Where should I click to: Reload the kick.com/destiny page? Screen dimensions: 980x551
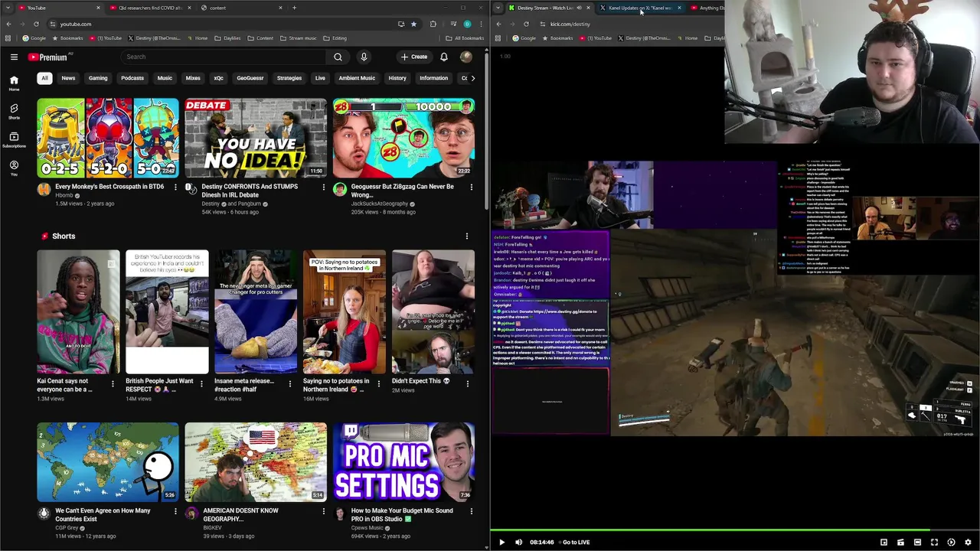click(x=526, y=24)
